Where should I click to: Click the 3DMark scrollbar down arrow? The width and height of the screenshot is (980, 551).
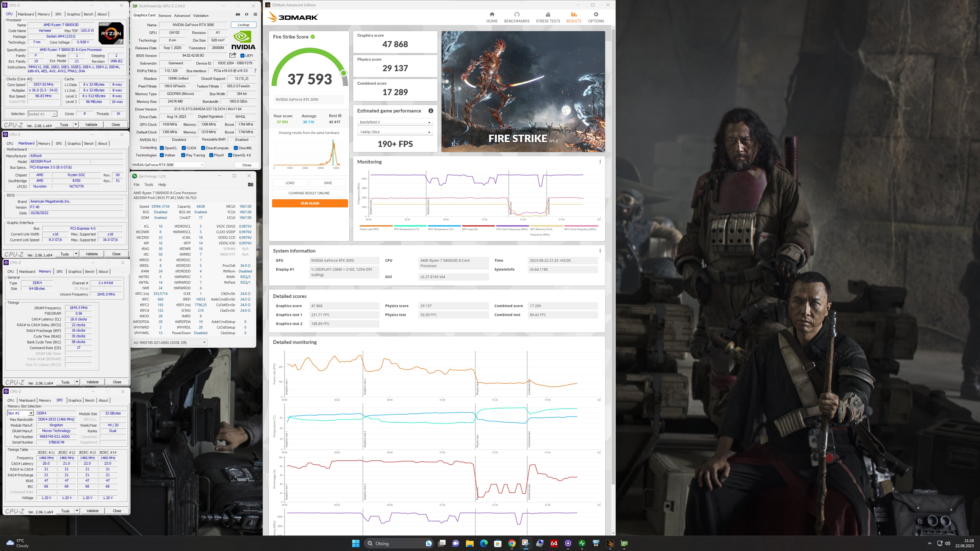[613, 533]
